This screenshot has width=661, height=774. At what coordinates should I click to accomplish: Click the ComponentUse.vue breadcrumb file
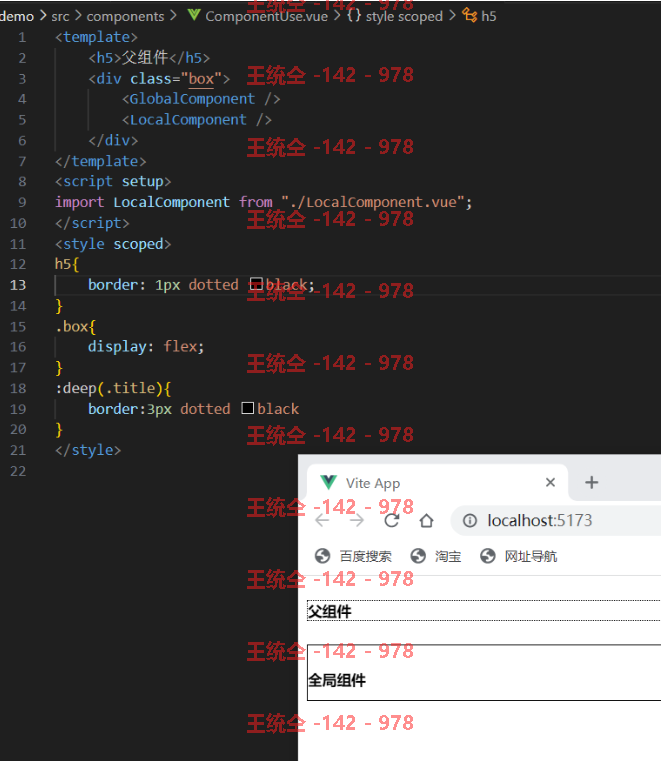click(x=267, y=16)
